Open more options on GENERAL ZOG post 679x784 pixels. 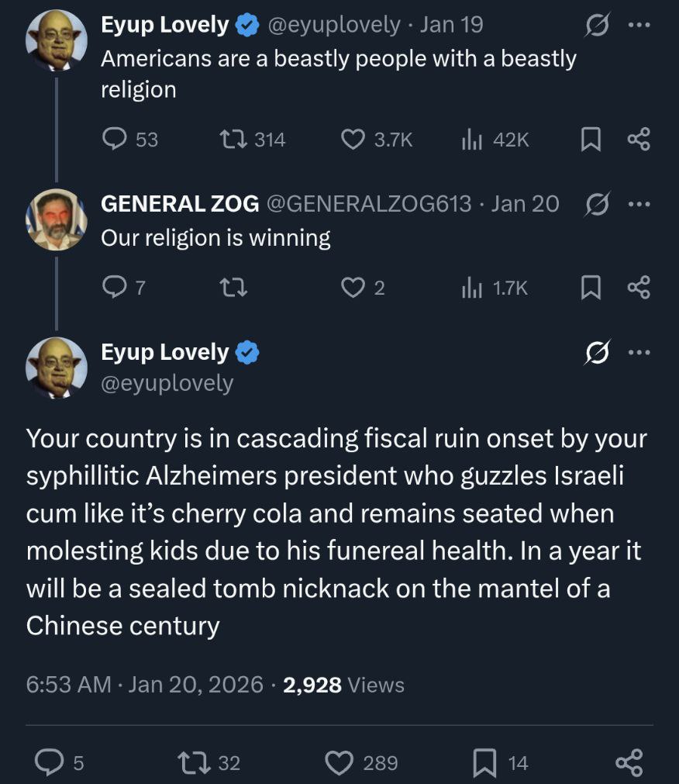pos(639,204)
